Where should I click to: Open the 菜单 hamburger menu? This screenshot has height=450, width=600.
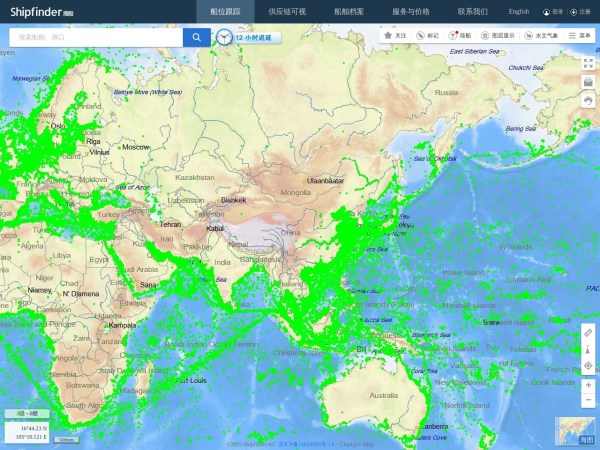click(x=579, y=35)
